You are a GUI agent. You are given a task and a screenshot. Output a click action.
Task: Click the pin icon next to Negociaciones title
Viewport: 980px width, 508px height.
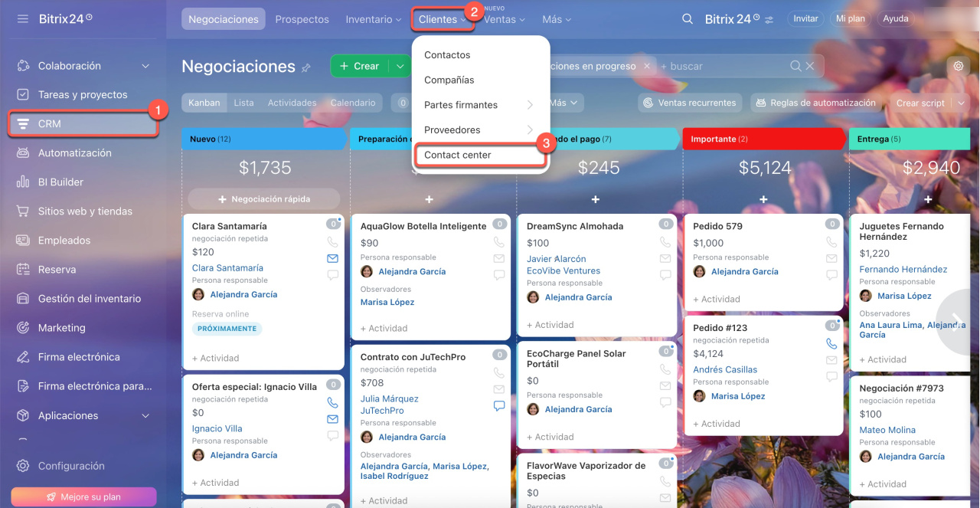(x=306, y=67)
